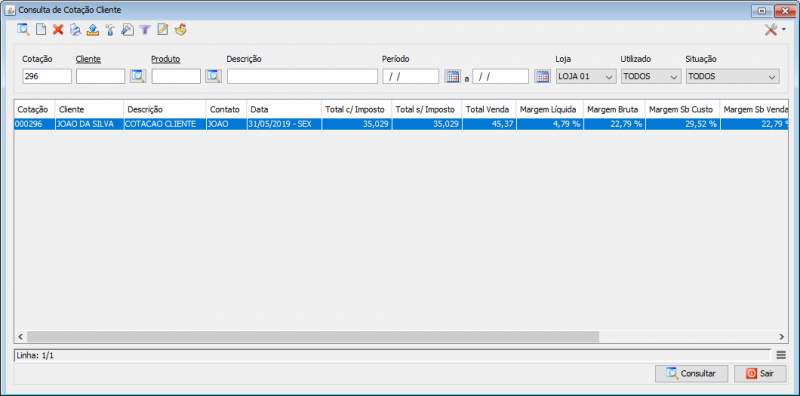Click the purple funnel filter icon
The image size is (800, 396).
pos(145,30)
